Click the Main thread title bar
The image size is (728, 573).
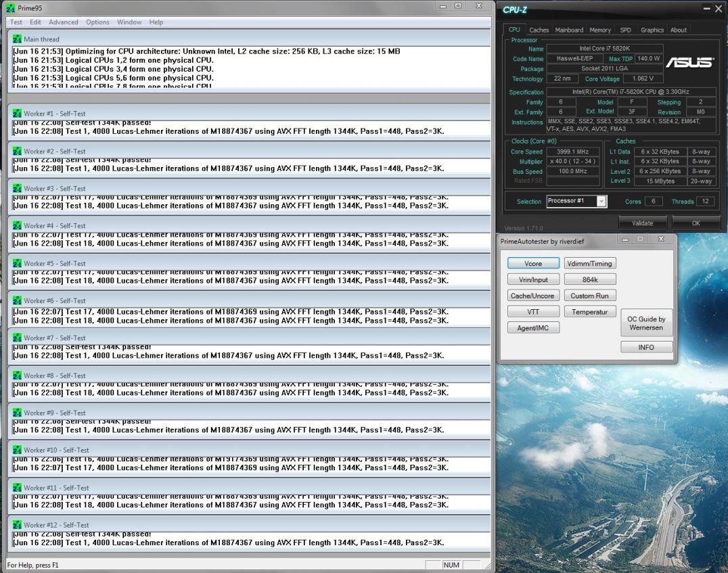point(250,39)
